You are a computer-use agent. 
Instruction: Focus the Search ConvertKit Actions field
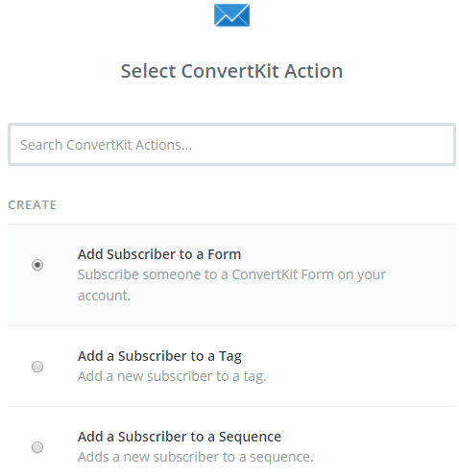point(231,145)
